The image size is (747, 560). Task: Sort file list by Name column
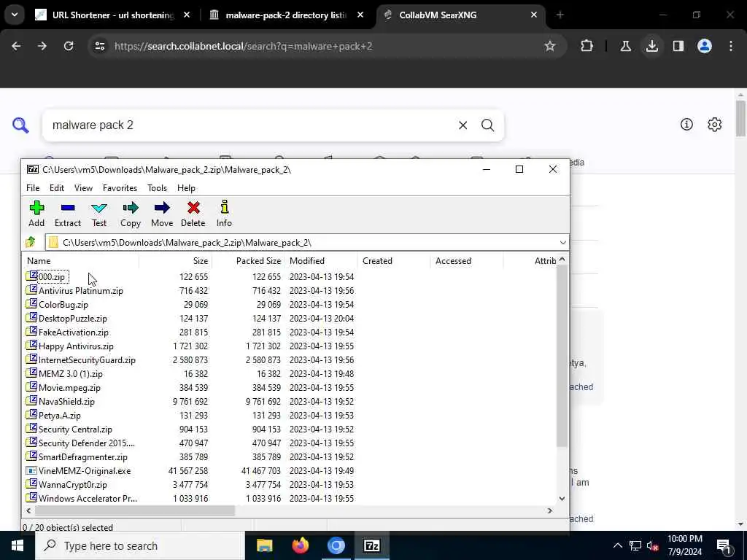click(81, 261)
